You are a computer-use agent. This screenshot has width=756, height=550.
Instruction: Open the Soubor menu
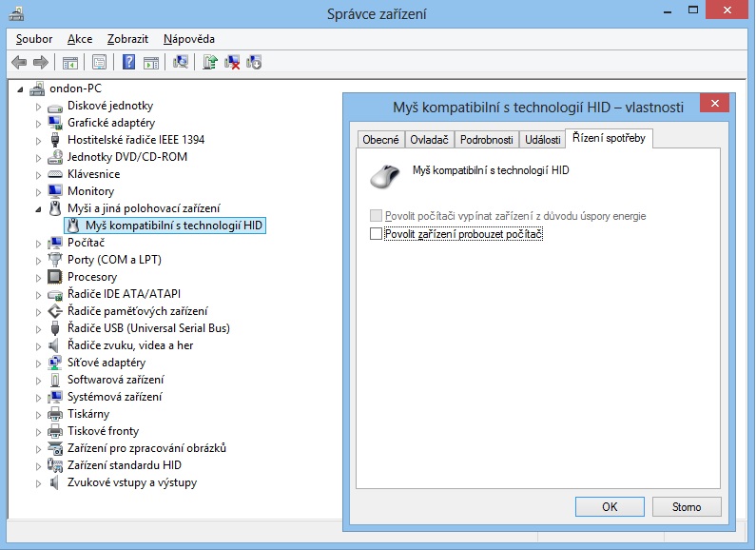pyautogui.click(x=33, y=39)
